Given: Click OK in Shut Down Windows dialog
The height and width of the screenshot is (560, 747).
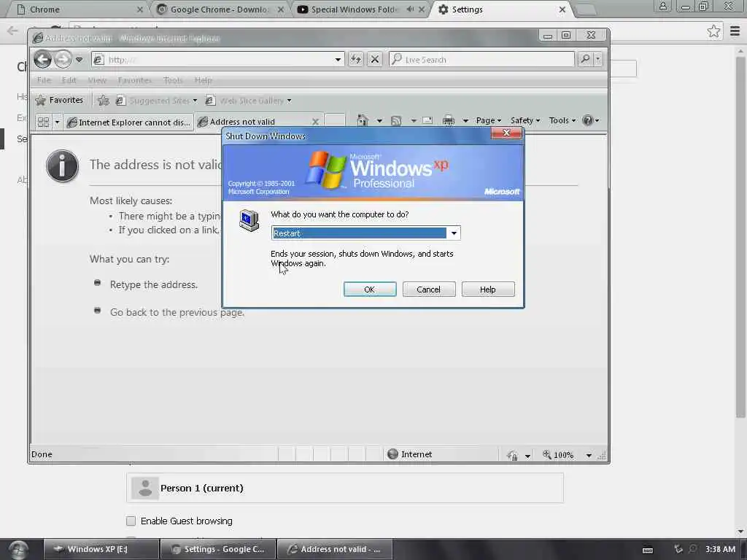Looking at the screenshot, I should 370,289.
